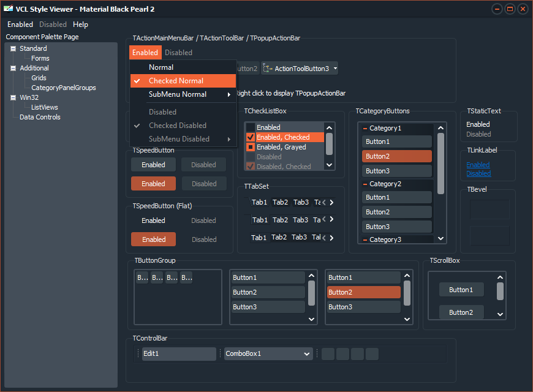The height and width of the screenshot is (392, 533).
Task: Click the right TButtonGroup scroll up arrow
Action: (407, 276)
